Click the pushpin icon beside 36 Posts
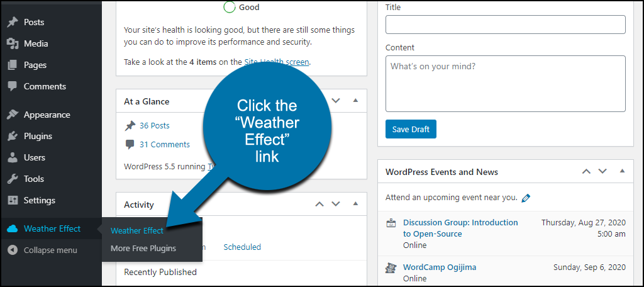 130,126
